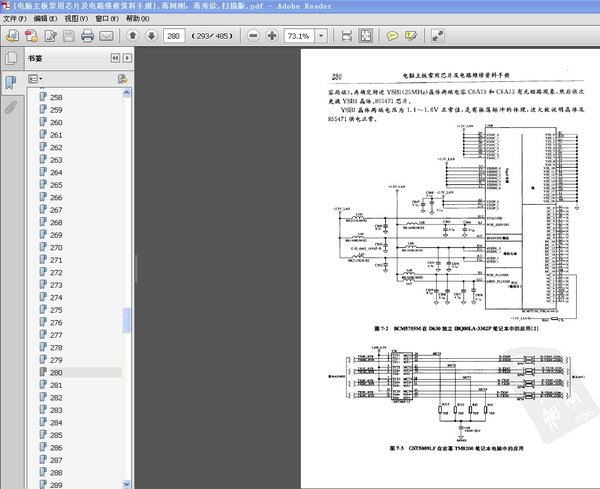Screen dimensions: 600x489
Task: Expand the bookmarks panel with right arrow
Action: point(127,58)
